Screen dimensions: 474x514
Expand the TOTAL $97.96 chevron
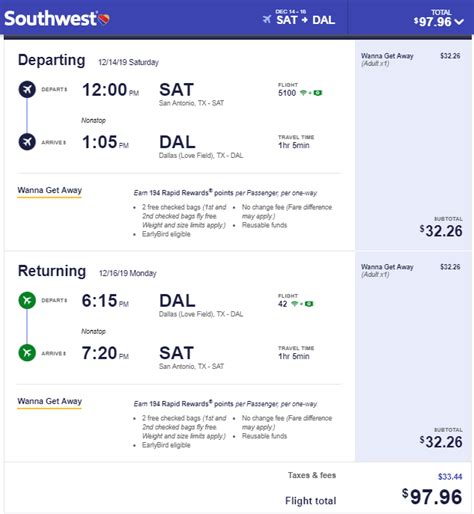(459, 22)
